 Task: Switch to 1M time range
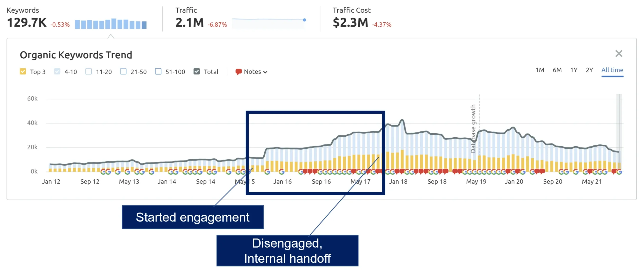coord(540,70)
